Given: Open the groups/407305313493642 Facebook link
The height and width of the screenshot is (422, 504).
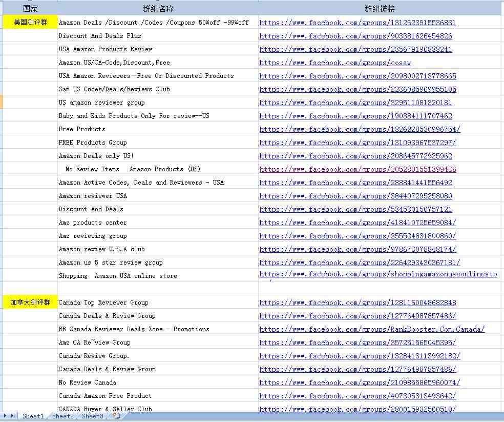Looking at the screenshot, I should click(x=358, y=396).
